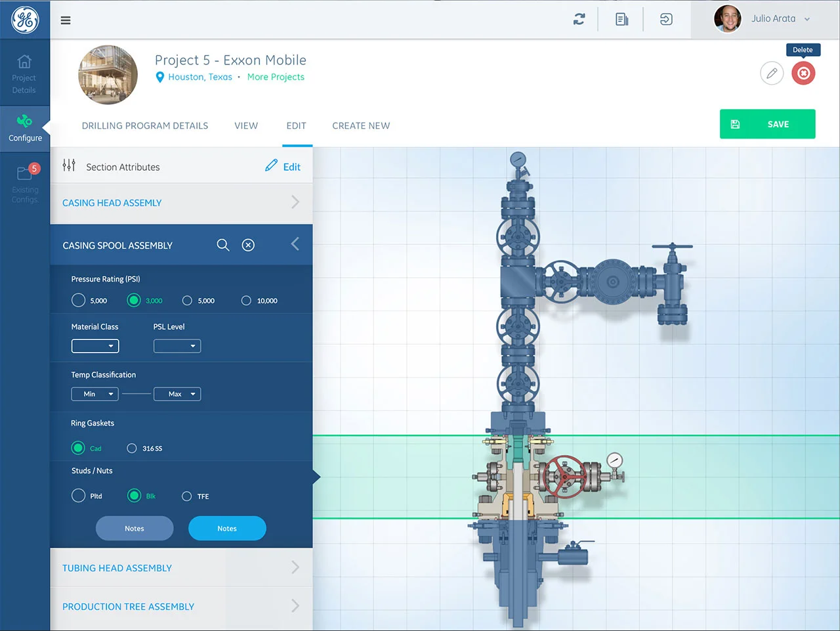Open the Material Class dropdown
840x631 pixels.
coord(95,346)
